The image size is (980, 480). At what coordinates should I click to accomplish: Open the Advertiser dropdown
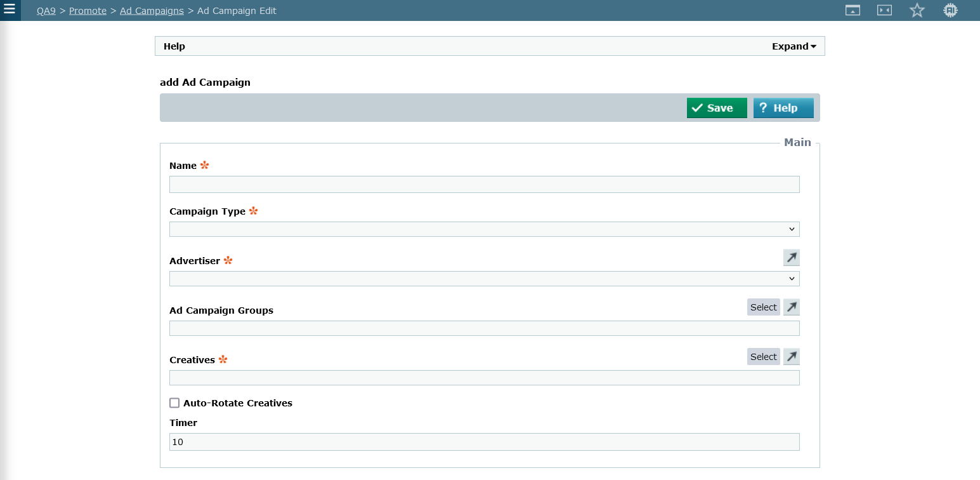pyautogui.click(x=484, y=279)
